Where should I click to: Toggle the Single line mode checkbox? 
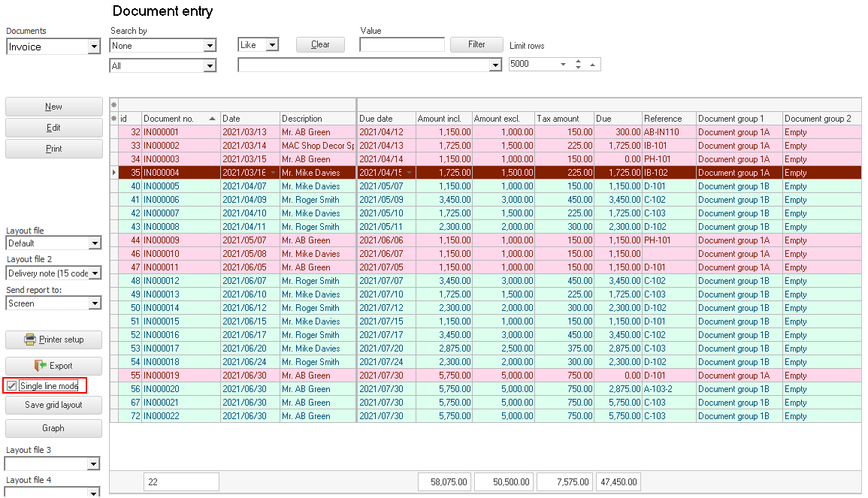[12, 386]
